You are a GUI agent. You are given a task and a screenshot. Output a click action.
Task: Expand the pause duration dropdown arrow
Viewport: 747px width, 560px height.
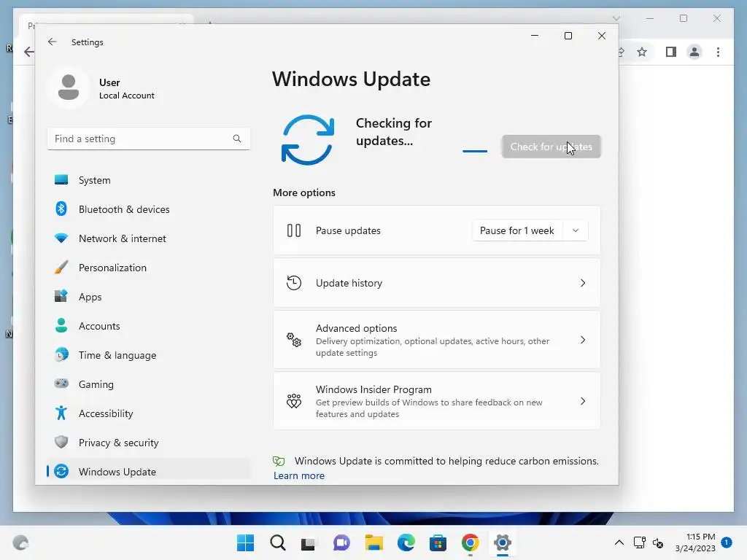coord(576,230)
